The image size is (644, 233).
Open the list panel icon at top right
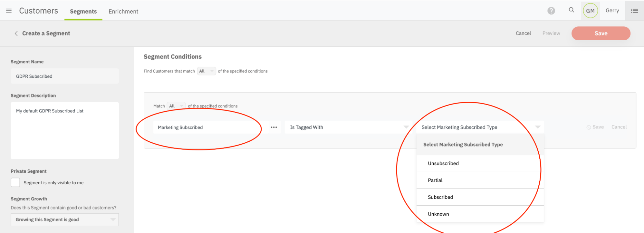click(635, 11)
